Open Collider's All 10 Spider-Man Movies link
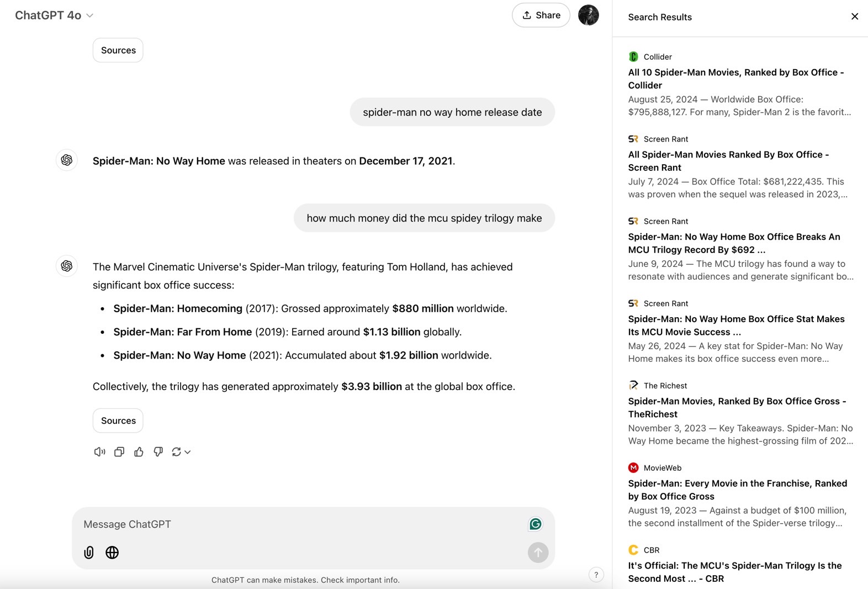The image size is (868, 589). [736, 79]
